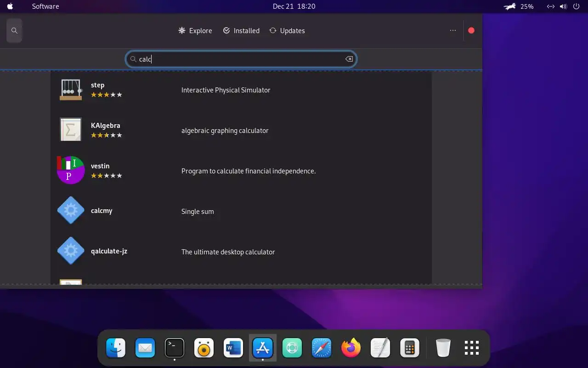This screenshot has height=368, width=588.
Task: Open the clock showing Dec 21 18:20
Action: [x=294, y=6]
